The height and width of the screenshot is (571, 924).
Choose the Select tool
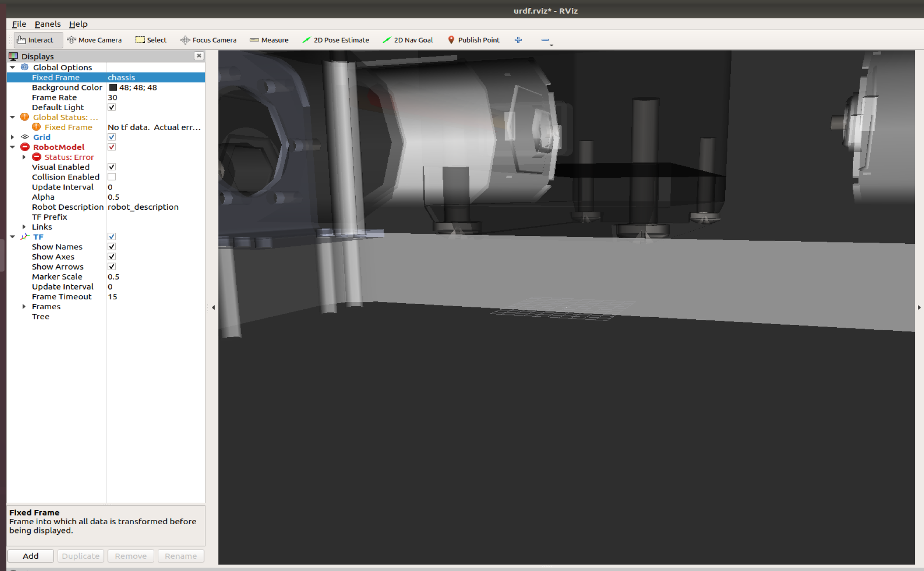[151, 40]
